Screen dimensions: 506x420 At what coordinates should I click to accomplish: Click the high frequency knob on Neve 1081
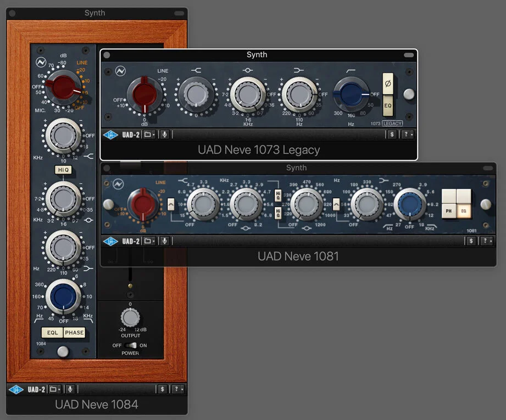click(203, 205)
